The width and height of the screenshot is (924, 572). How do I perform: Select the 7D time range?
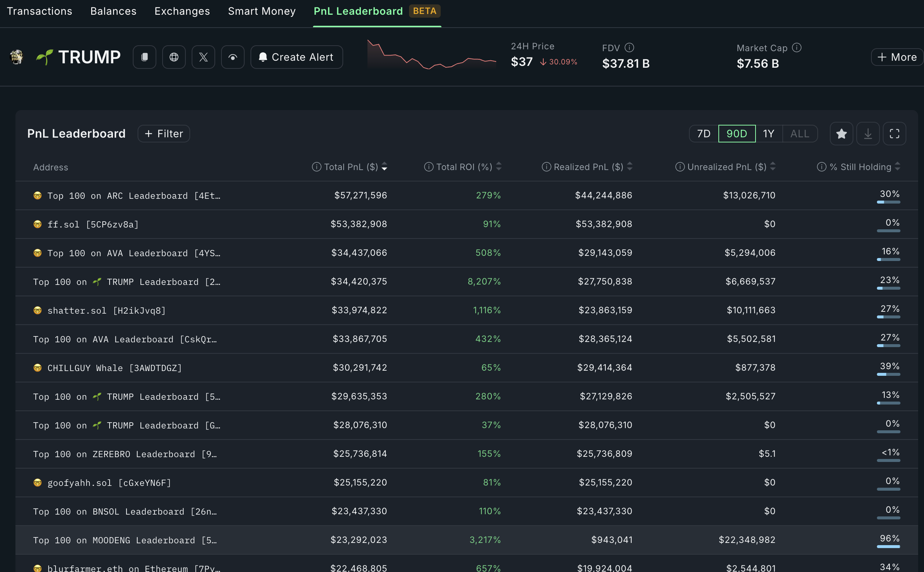(x=704, y=134)
